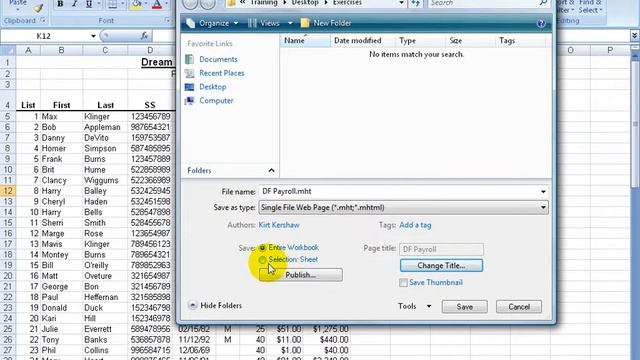Click the Save button
Image resolution: width=640 pixels, height=360 pixels.
[x=464, y=307]
